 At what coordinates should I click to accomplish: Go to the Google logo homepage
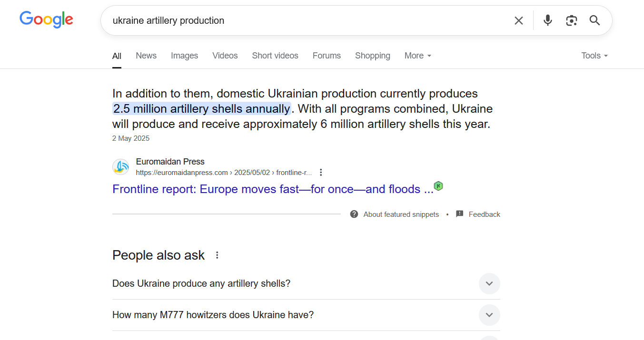[46, 20]
